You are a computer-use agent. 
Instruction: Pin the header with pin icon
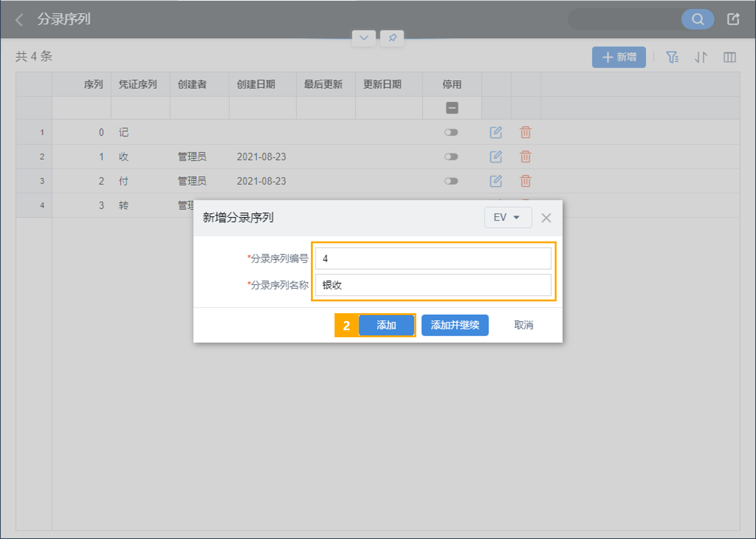point(392,38)
